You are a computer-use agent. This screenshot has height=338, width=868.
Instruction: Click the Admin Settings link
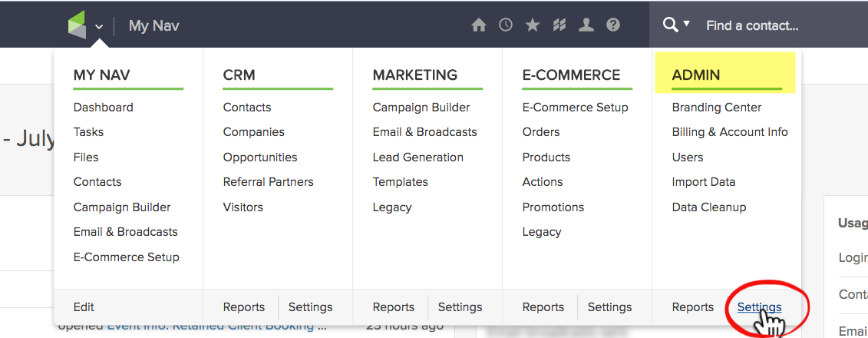pos(759,307)
